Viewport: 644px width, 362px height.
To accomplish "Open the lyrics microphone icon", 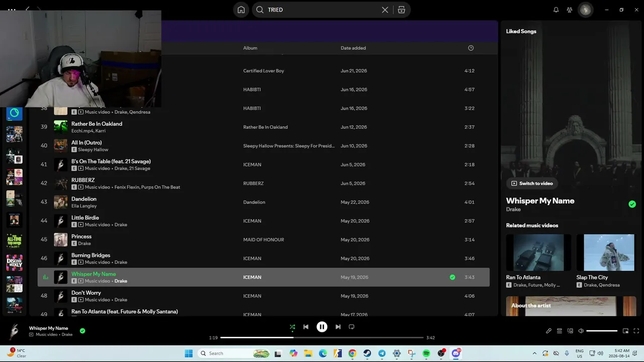I will pyautogui.click(x=548, y=331).
